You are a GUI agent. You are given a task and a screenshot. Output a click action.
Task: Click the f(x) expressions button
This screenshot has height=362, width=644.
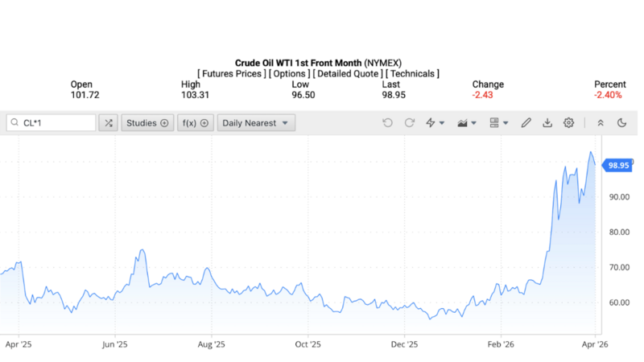[x=195, y=123]
